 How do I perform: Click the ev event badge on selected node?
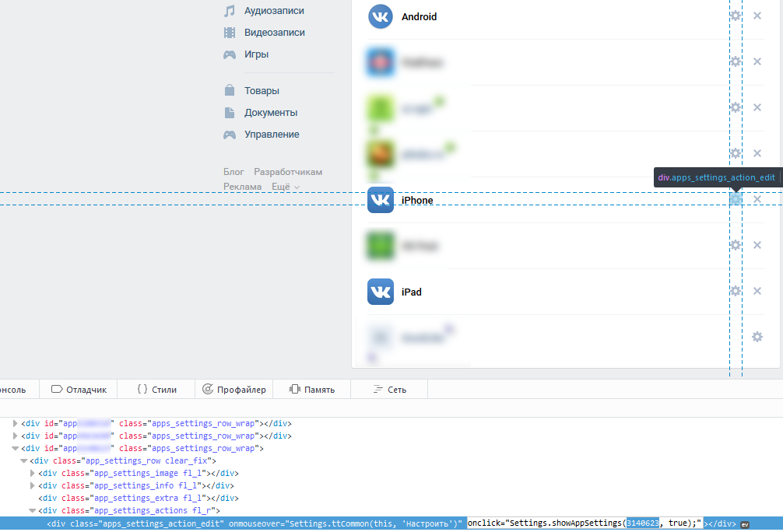(x=745, y=524)
